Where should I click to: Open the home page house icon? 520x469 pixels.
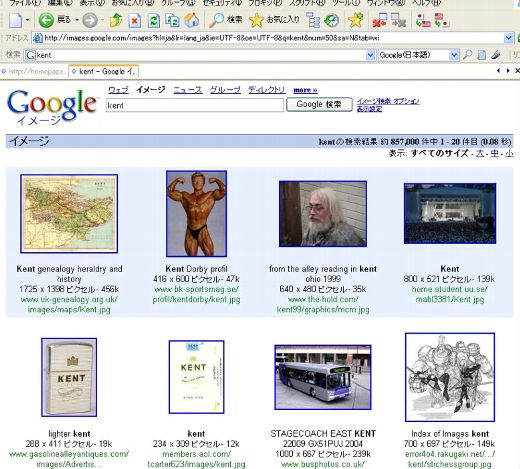coord(192,20)
